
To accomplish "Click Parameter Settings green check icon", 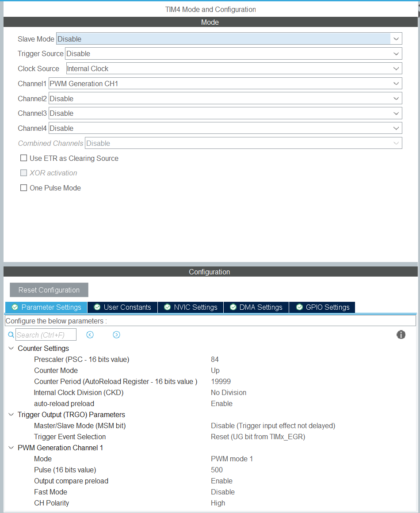I will (15, 307).
